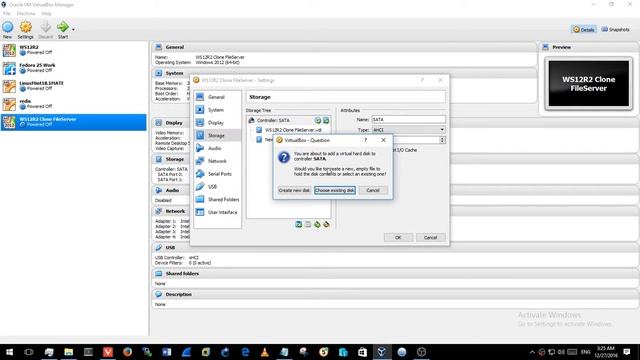This screenshot has width=640, height=360.
Task: Click the remove storage attachment icon under the Storage Tree
Action: click(x=326, y=224)
